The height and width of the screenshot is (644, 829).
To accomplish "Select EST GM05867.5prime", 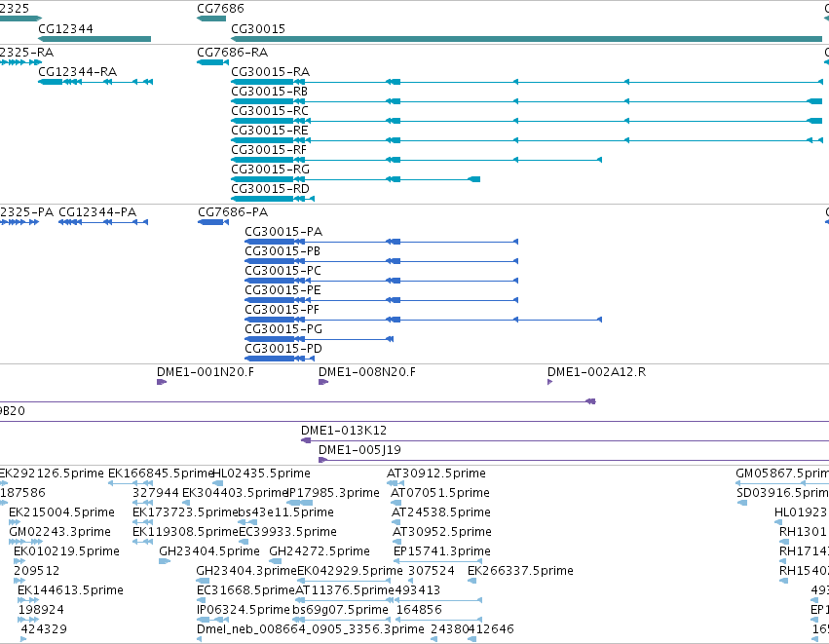I will tap(782, 474).
